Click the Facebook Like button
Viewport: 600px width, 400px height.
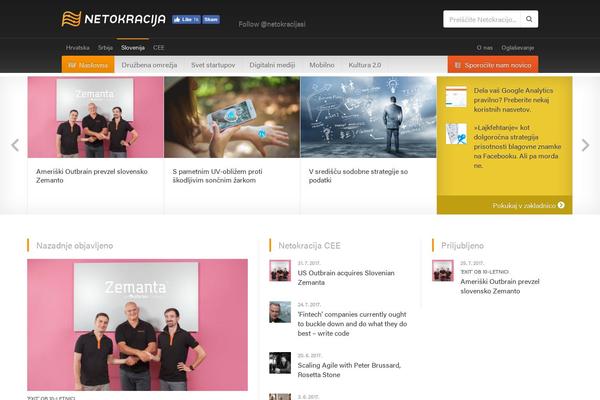pos(186,20)
